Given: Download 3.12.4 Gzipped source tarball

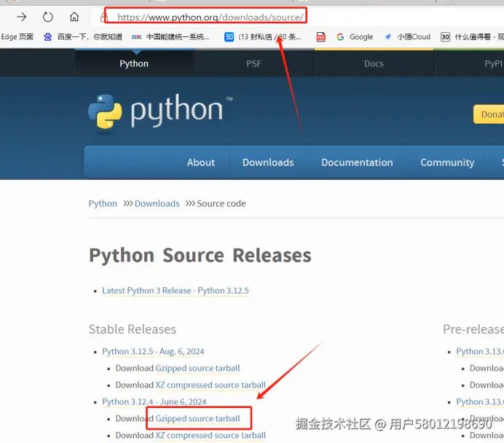Looking at the screenshot, I should coord(197,418).
